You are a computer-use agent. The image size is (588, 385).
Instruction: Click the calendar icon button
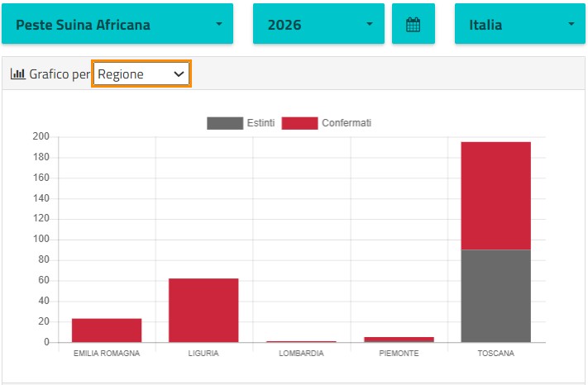(414, 24)
